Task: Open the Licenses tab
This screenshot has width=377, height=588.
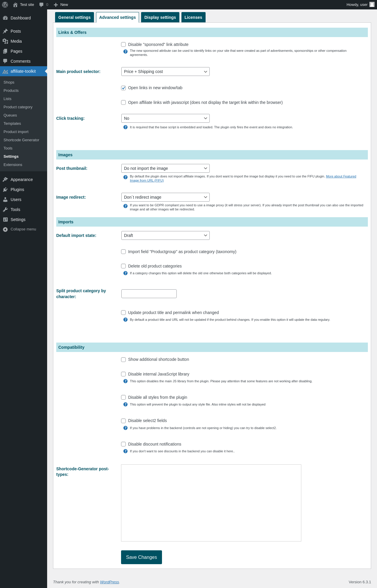Action: (x=194, y=17)
